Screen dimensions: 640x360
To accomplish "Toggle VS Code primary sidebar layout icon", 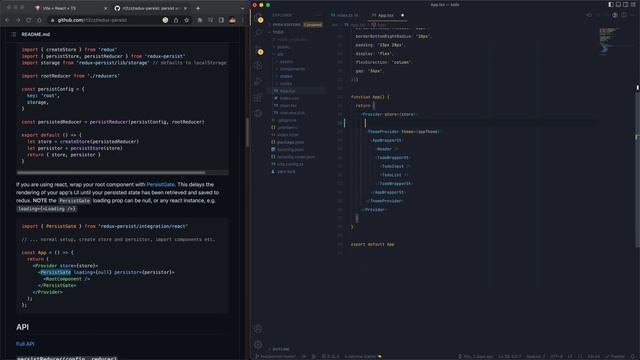I will (611, 4).
